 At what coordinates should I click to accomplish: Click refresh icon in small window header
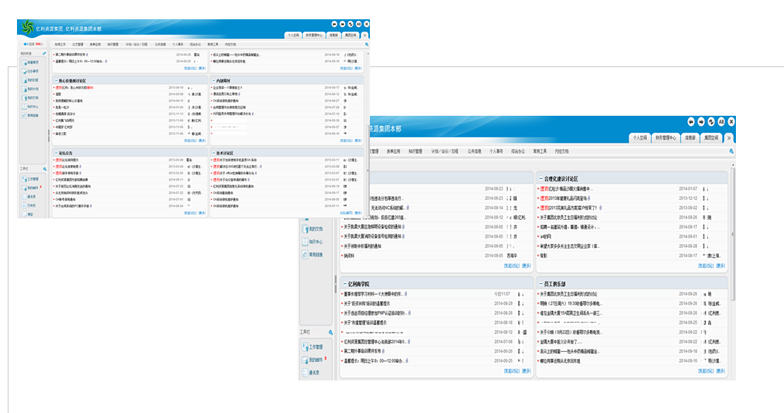click(x=350, y=24)
